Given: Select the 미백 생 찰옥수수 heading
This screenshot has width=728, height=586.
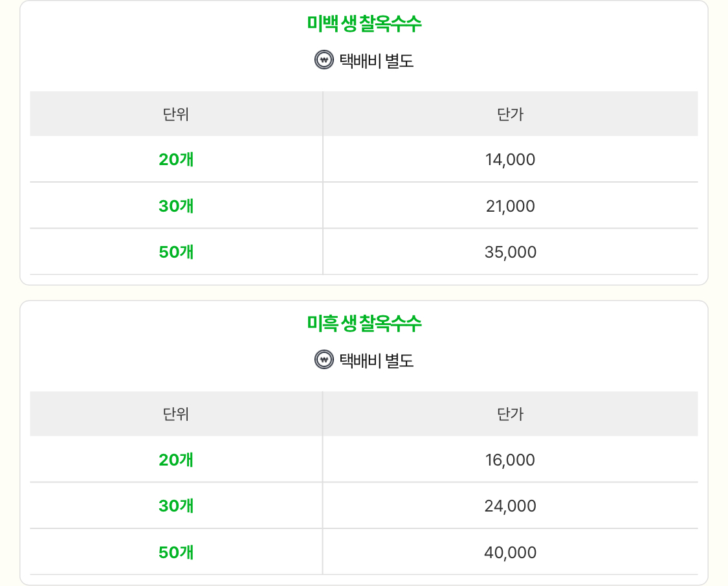Looking at the screenshot, I should coord(364,23).
